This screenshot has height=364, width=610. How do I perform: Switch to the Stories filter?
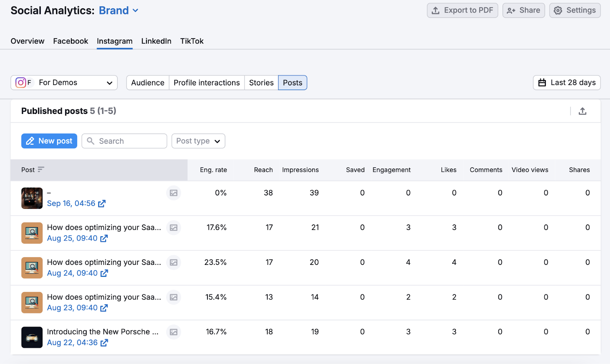pyautogui.click(x=261, y=83)
